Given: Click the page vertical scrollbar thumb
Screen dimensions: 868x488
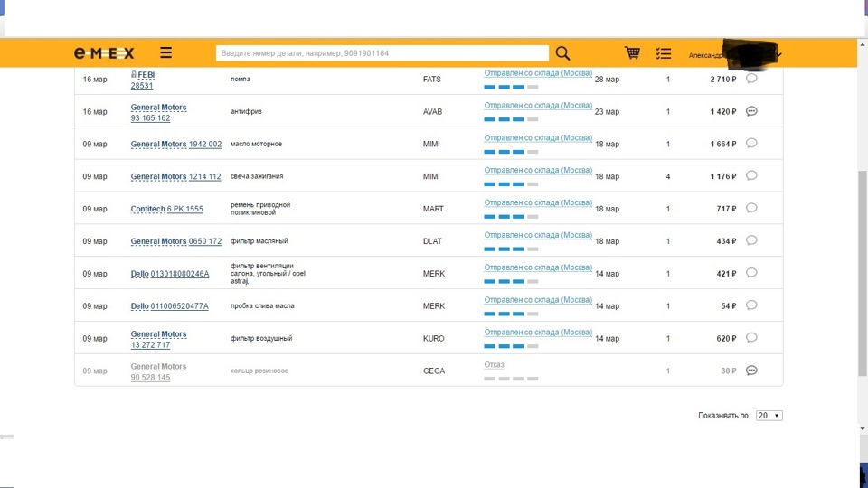Looking at the screenshot, I should coord(863,274).
